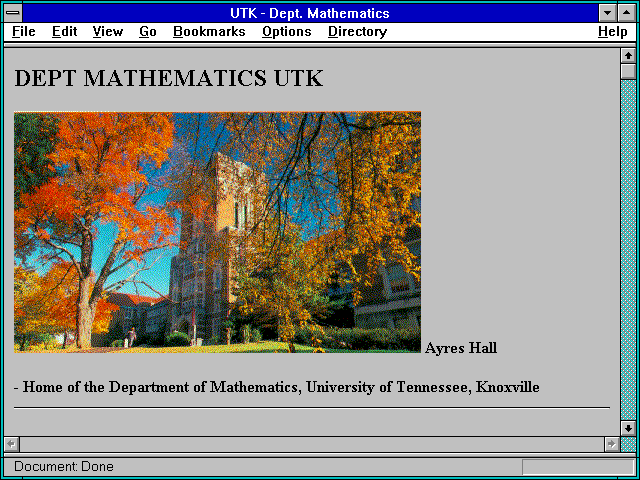The width and height of the screenshot is (640, 480).
Task: Click the vertical scrollbar track below the thumb
Action: [628, 250]
